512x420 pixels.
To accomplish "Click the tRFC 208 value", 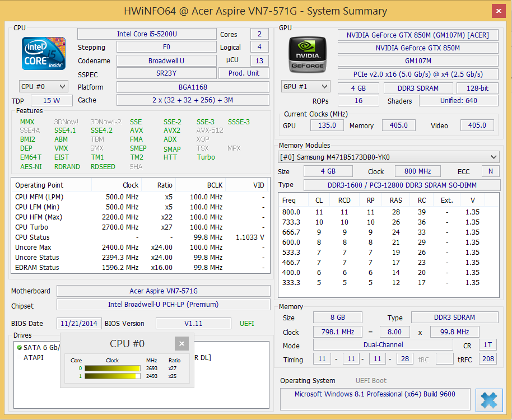I will click(x=488, y=359).
